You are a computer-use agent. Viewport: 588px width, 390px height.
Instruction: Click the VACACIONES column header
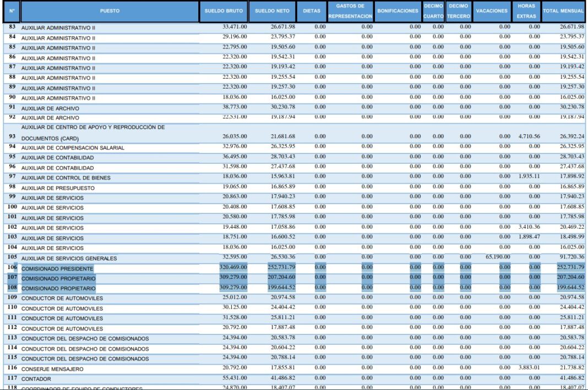492,12
